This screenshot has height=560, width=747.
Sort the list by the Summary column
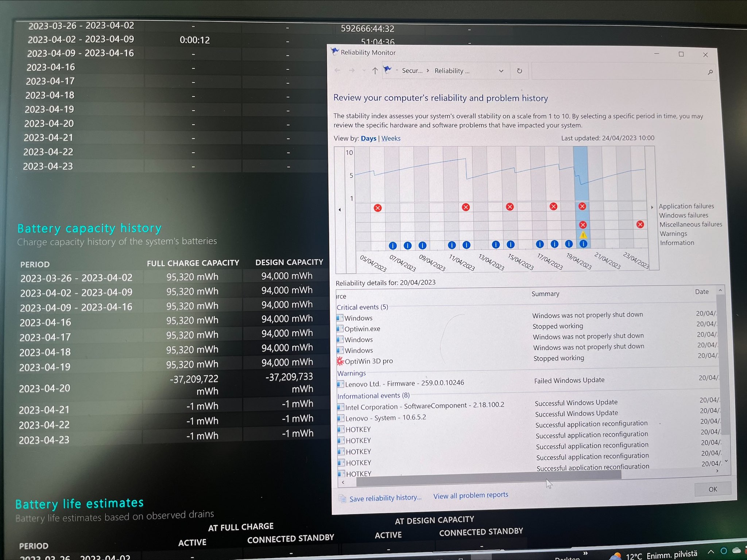[545, 293]
